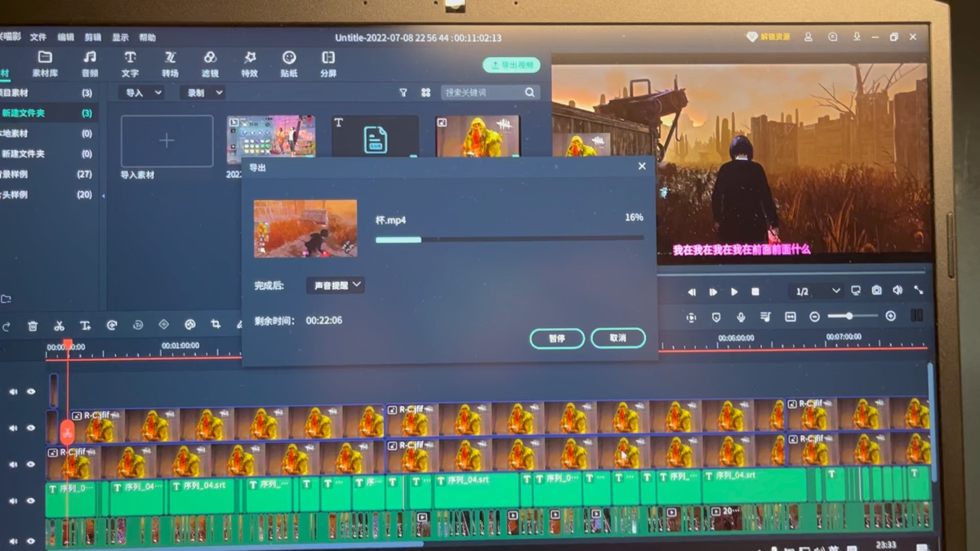Screen dimensions: 980x551
Task: Close the 导出 export dialog
Action: pos(642,167)
